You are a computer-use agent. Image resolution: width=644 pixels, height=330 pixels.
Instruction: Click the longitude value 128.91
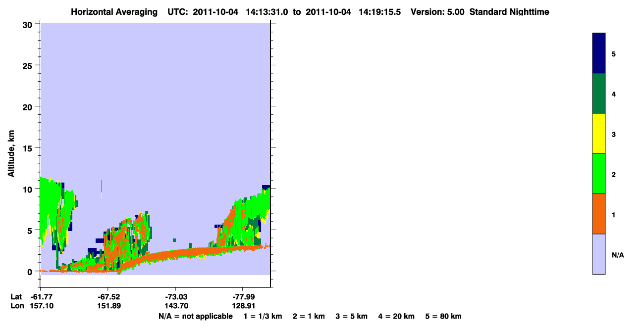click(x=243, y=306)
